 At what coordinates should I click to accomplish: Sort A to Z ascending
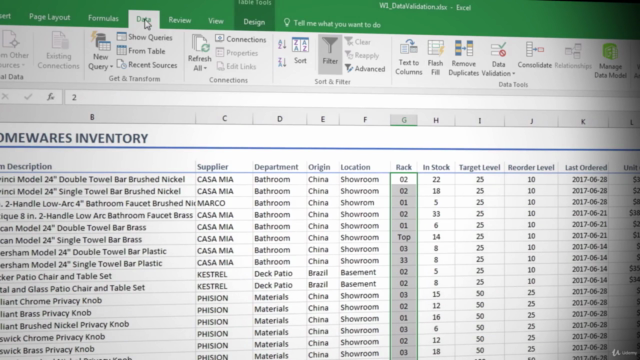(282, 44)
